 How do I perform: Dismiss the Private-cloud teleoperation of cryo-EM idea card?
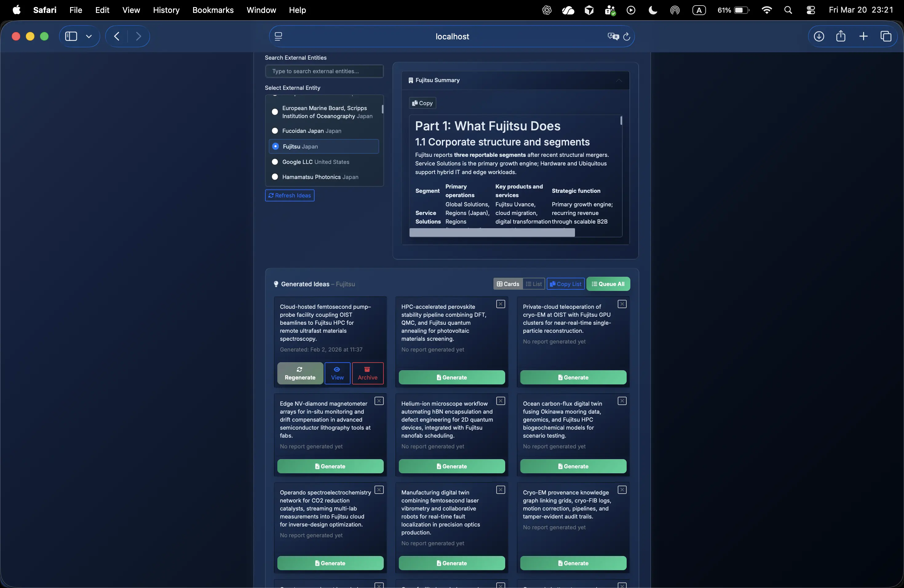pos(622,304)
